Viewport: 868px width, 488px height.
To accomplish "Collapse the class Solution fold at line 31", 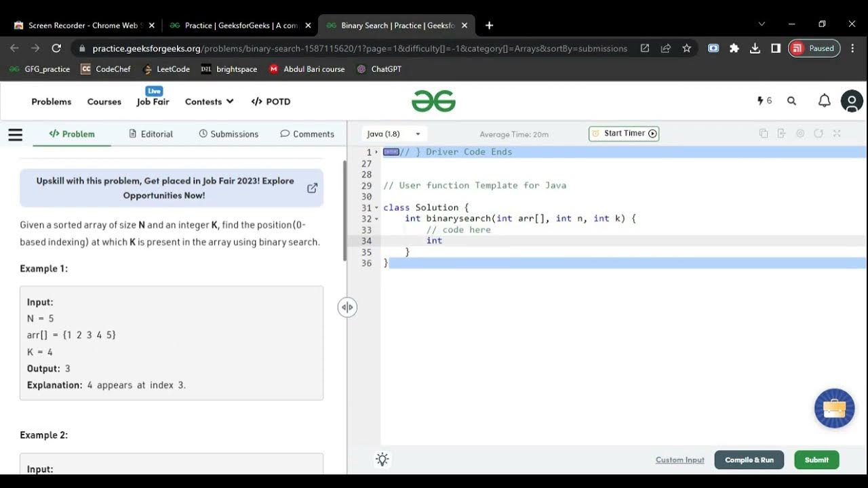I will coord(376,207).
